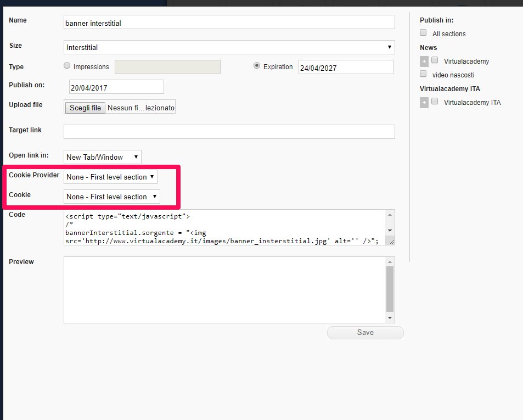Open the Cookie Provider dropdown
The width and height of the screenshot is (523, 420).
[110, 177]
